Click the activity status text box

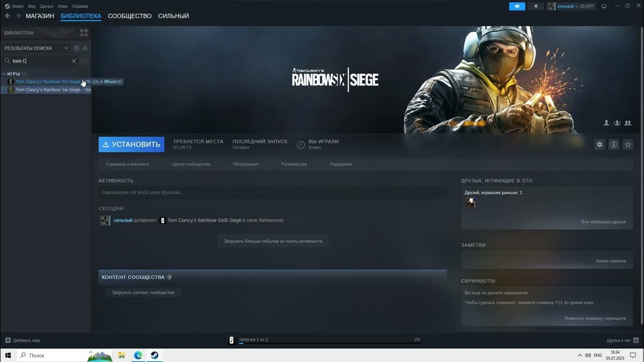pyautogui.click(x=273, y=193)
